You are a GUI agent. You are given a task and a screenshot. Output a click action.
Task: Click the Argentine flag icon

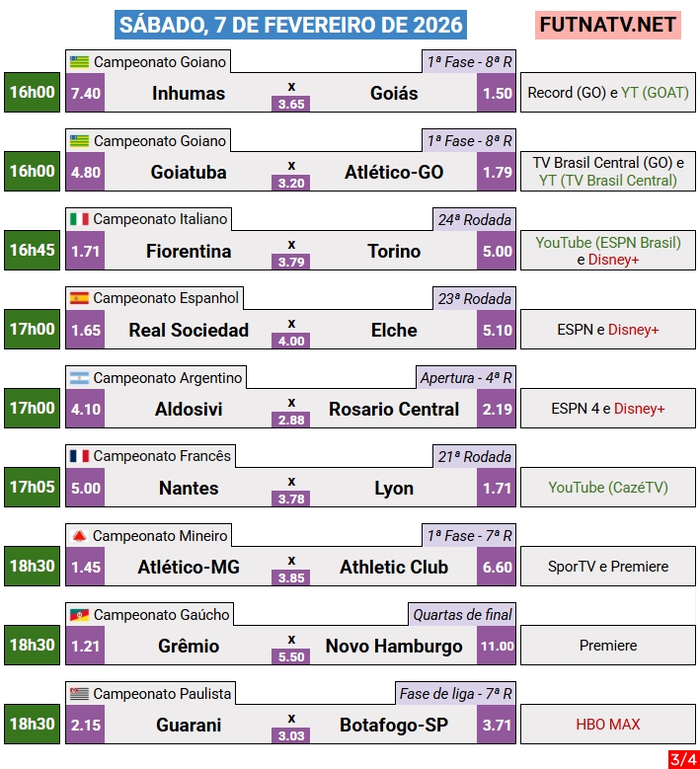[x=79, y=377]
